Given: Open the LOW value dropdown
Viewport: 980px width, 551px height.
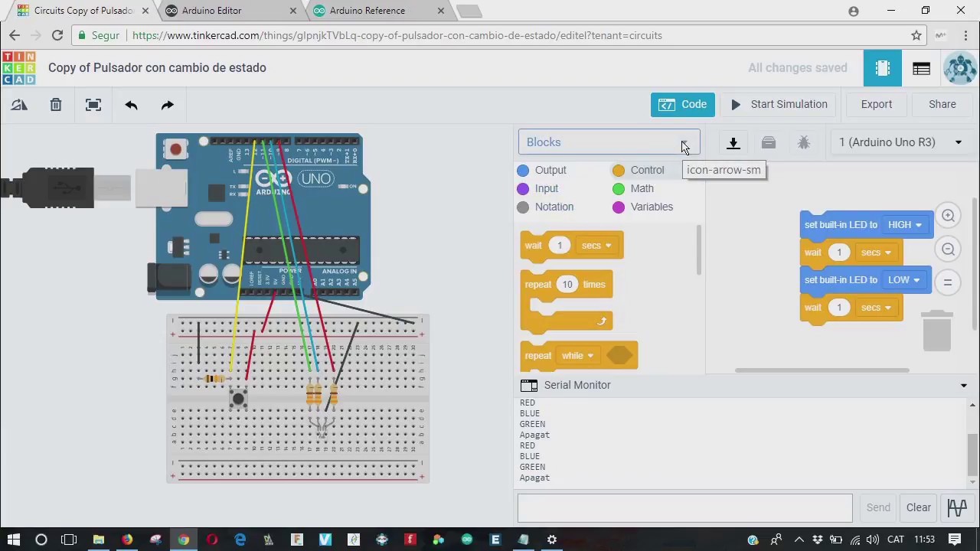Looking at the screenshot, I should point(904,280).
